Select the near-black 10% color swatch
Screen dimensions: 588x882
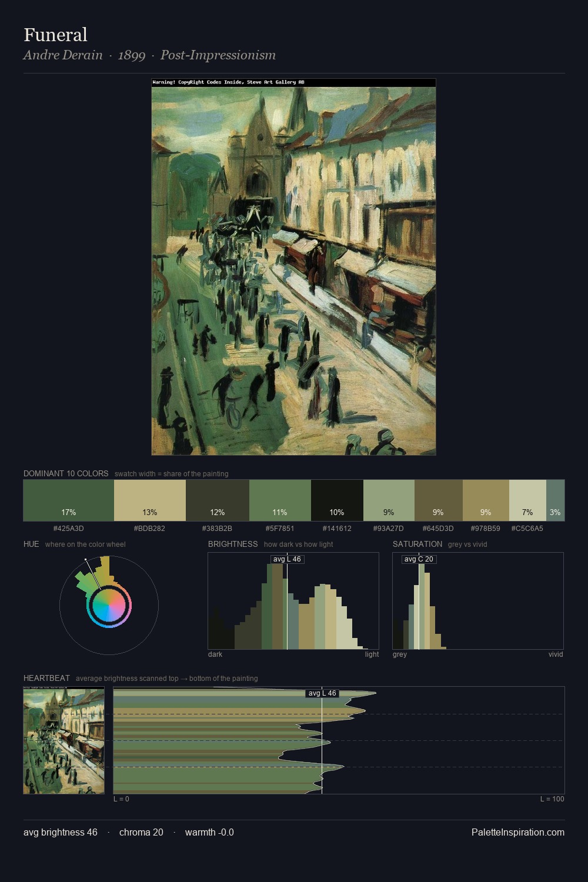(337, 500)
